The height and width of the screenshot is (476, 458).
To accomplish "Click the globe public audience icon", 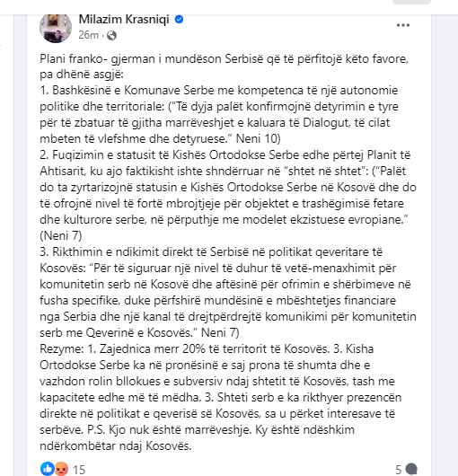I will [x=111, y=36].
